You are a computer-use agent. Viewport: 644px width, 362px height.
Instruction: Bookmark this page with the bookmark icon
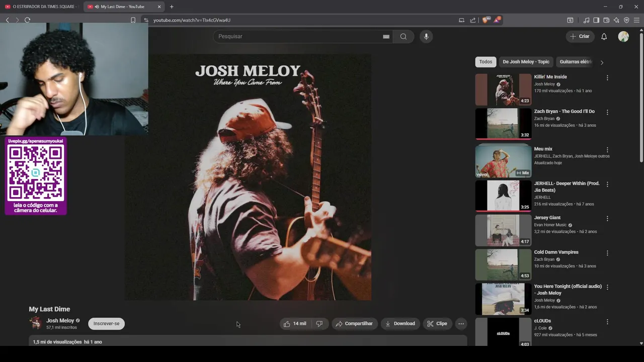pyautogui.click(x=133, y=20)
